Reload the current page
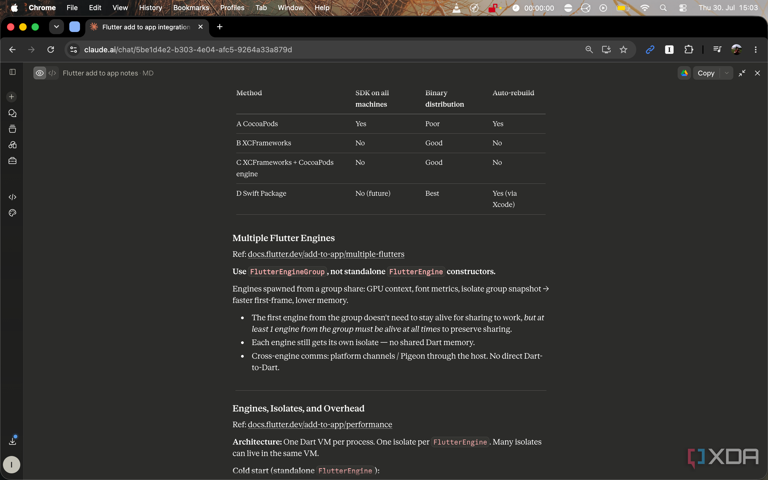The image size is (768, 480). (x=50, y=49)
